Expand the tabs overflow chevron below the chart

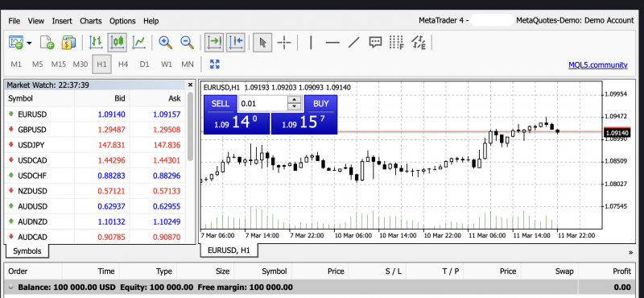(630, 252)
